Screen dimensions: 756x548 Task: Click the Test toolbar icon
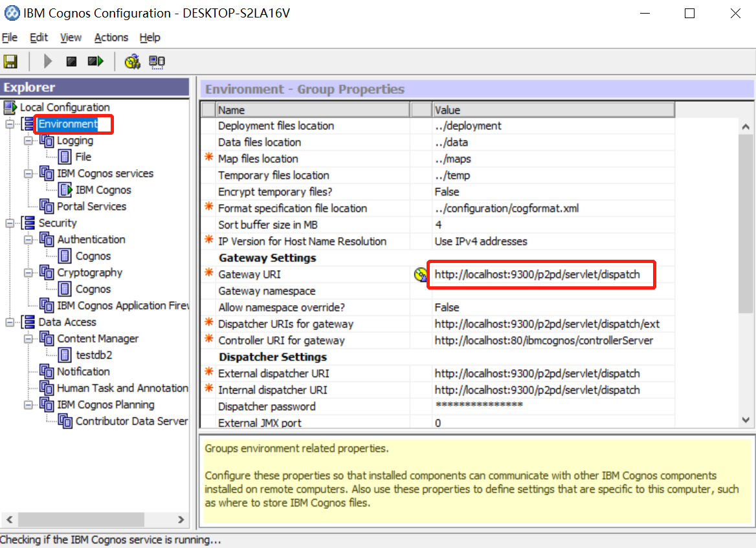[x=132, y=62]
